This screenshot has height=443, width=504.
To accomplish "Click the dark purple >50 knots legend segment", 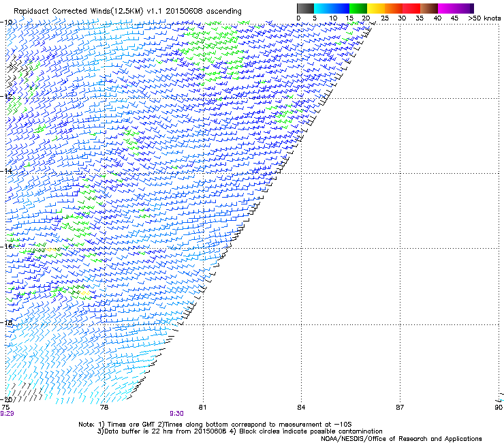I will [x=472, y=8].
